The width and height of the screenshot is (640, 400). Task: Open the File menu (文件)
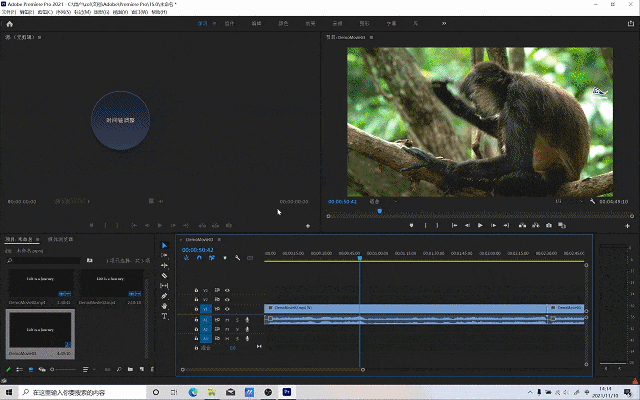click(x=9, y=11)
